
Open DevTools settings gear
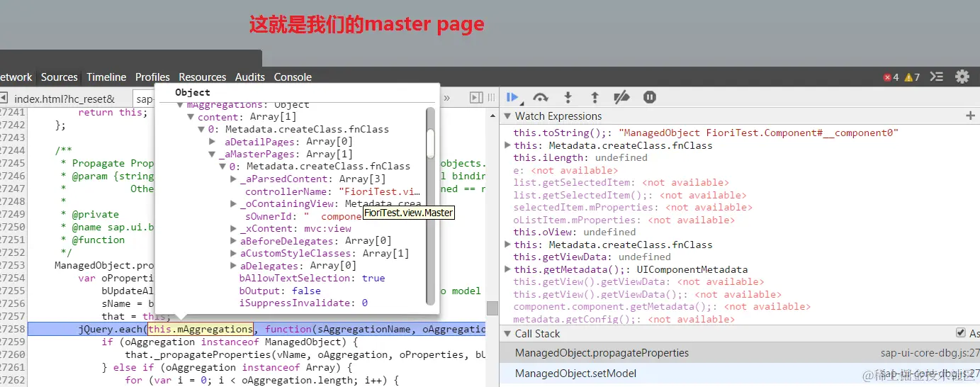pos(962,77)
